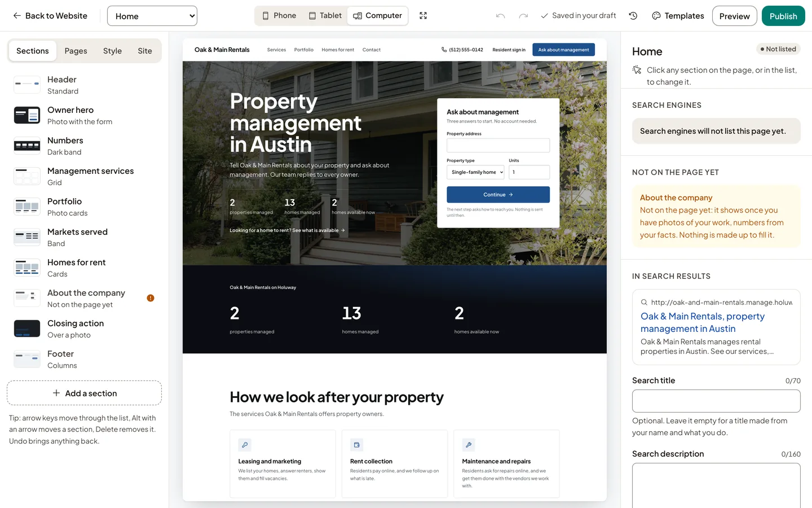Expand the preview to full screen
This screenshot has height=508, width=812.
(x=423, y=16)
